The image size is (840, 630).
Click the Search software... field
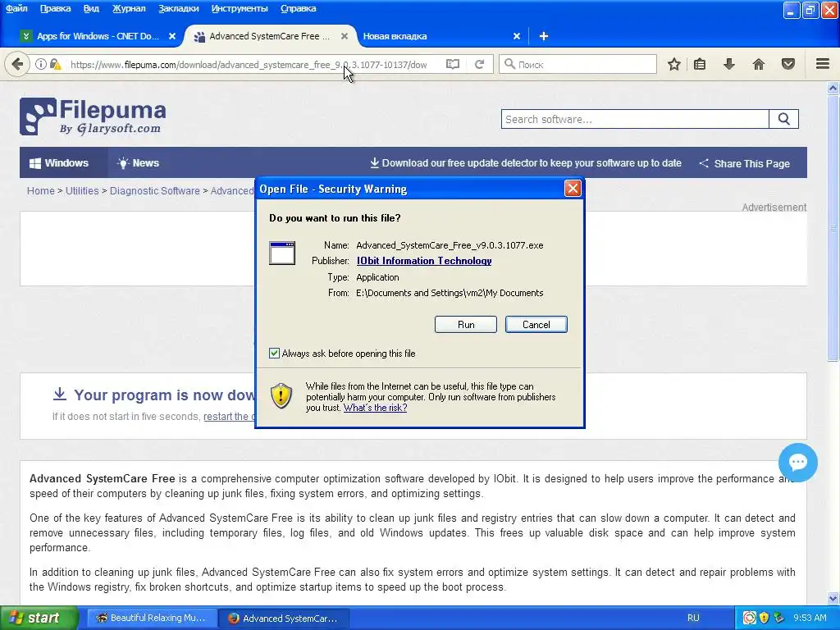pyautogui.click(x=636, y=119)
